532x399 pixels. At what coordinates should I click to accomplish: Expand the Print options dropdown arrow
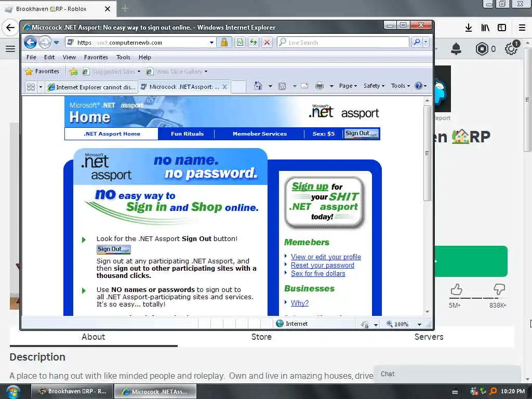(x=331, y=86)
